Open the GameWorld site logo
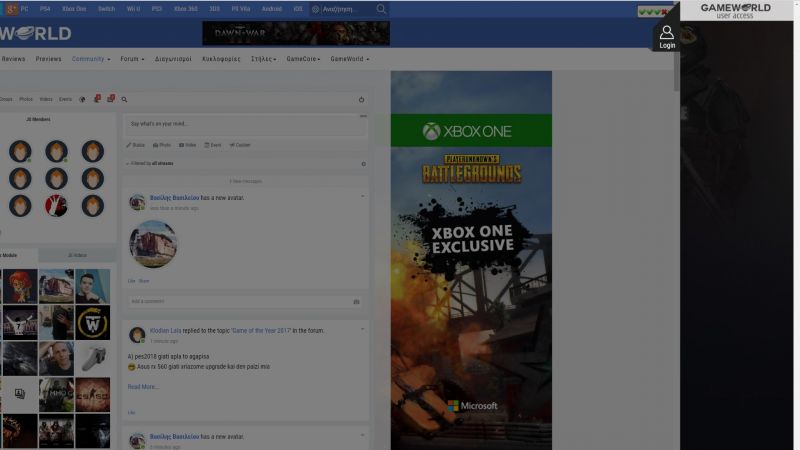800x450 pixels. point(36,34)
